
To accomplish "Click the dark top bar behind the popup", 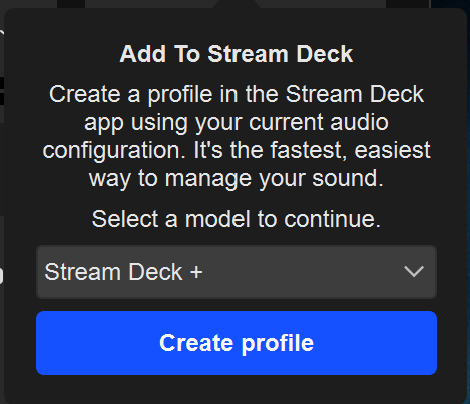I will pyautogui.click(x=236, y=4).
